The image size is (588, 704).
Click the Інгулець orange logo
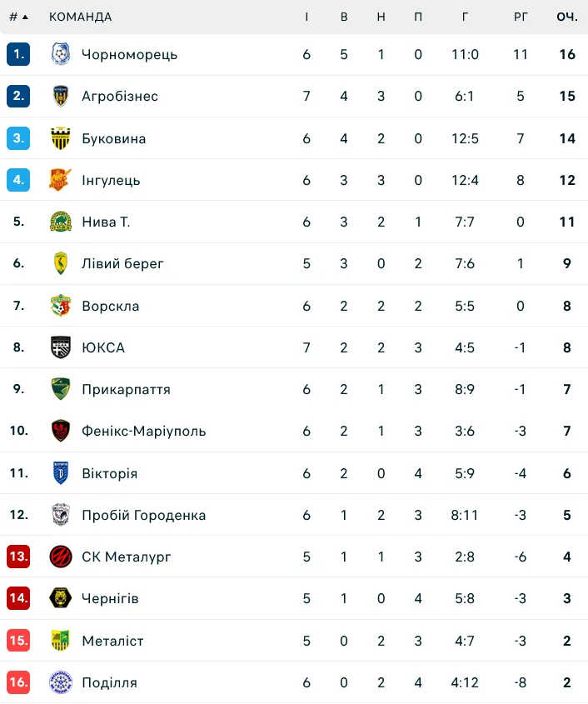point(60,180)
